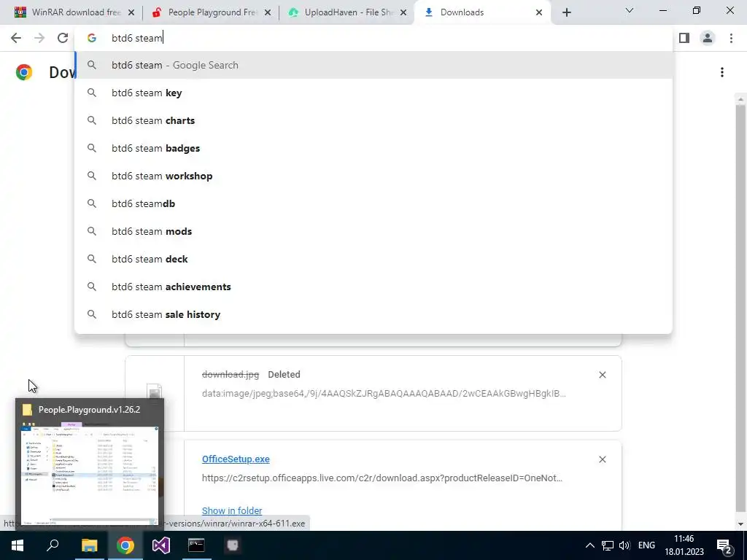Choose the 'btd6 steam badges' suggestion

point(373,148)
